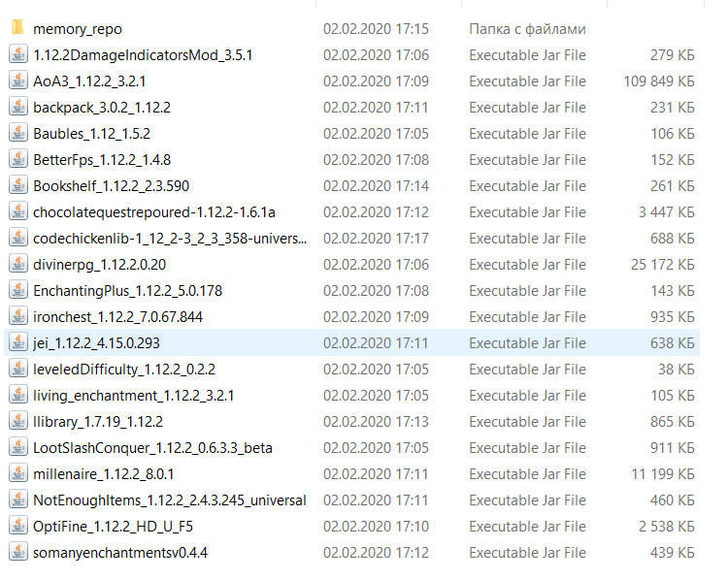
Task: Click the jar icon for LootSlashConquer_1.12.2_0.6.3.3_beta
Action: [18, 447]
